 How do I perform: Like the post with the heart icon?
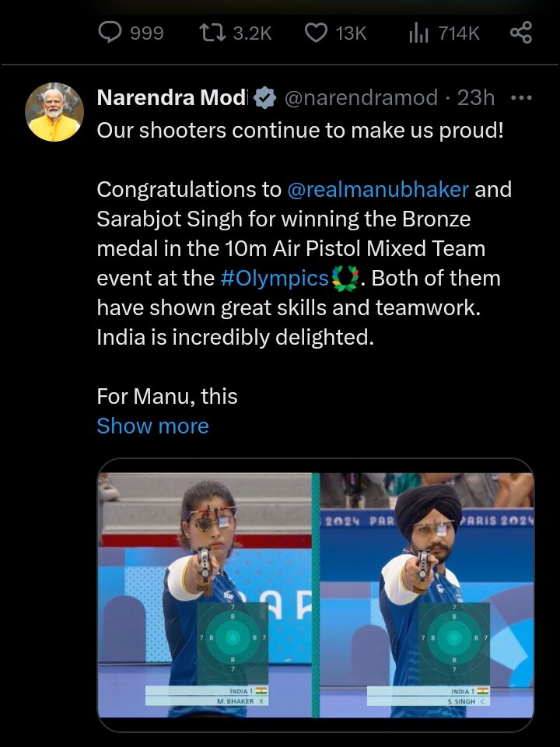[x=316, y=33]
